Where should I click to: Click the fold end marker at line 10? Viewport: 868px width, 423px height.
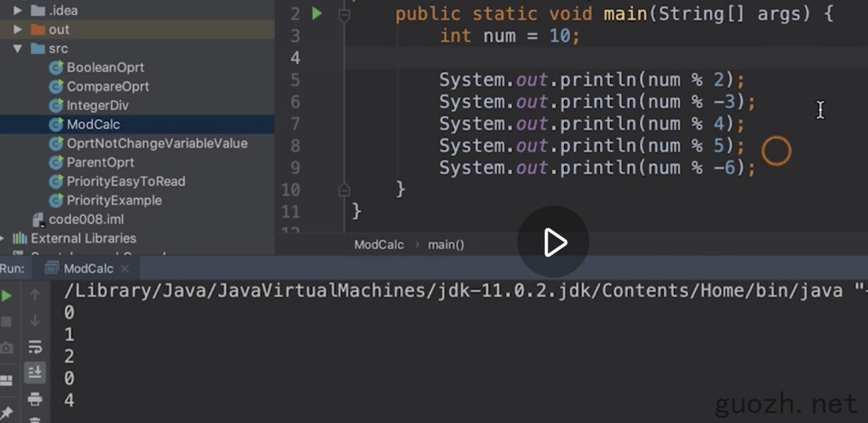pyautogui.click(x=344, y=190)
